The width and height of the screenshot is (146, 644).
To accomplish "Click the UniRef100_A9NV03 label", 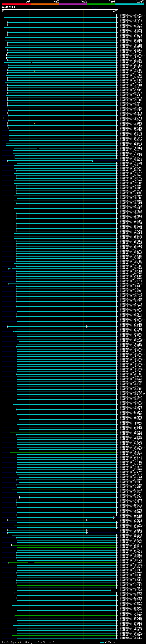I will 131,30.
